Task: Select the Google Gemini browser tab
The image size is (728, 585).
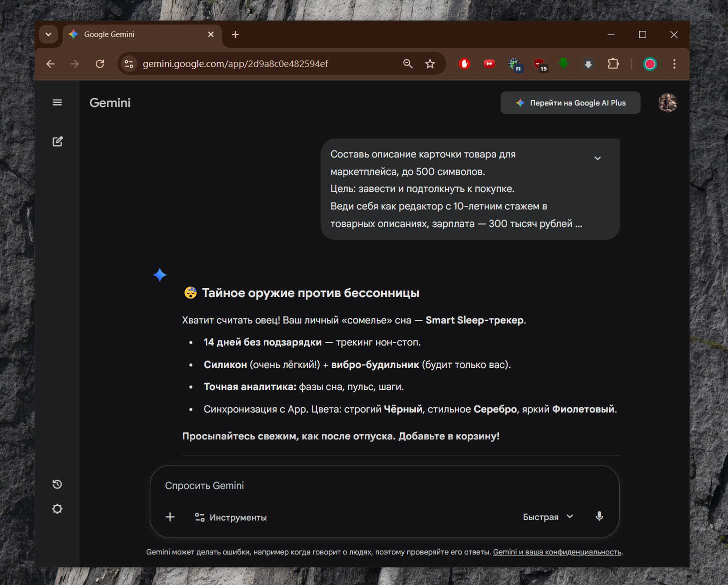Action: pos(135,34)
